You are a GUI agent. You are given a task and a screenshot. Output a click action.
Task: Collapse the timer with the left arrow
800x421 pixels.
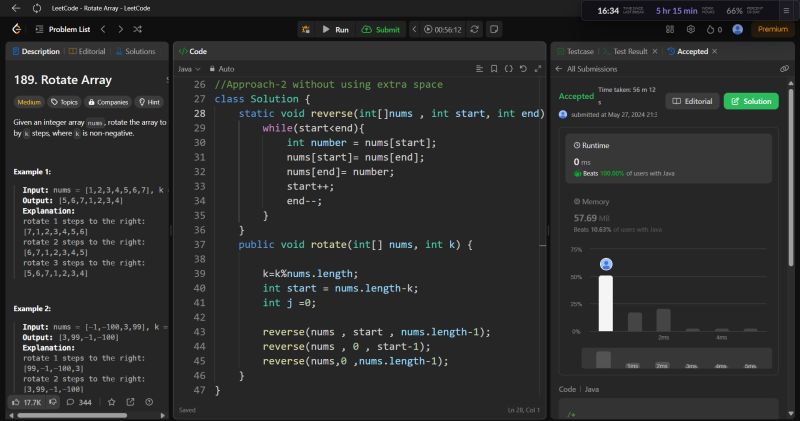(x=414, y=30)
